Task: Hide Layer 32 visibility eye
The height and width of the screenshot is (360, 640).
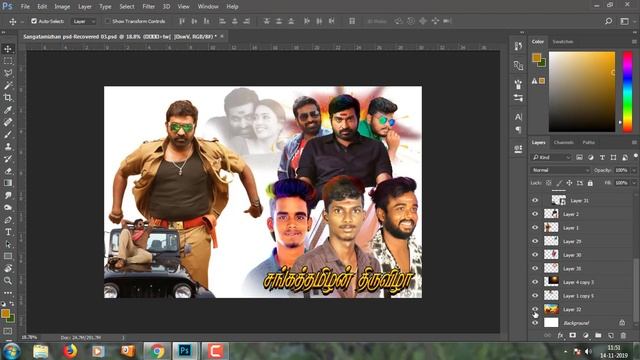Action: point(535,309)
